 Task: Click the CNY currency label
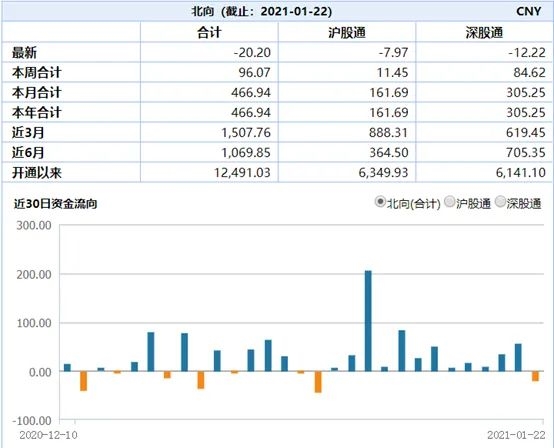click(x=529, y=11)
